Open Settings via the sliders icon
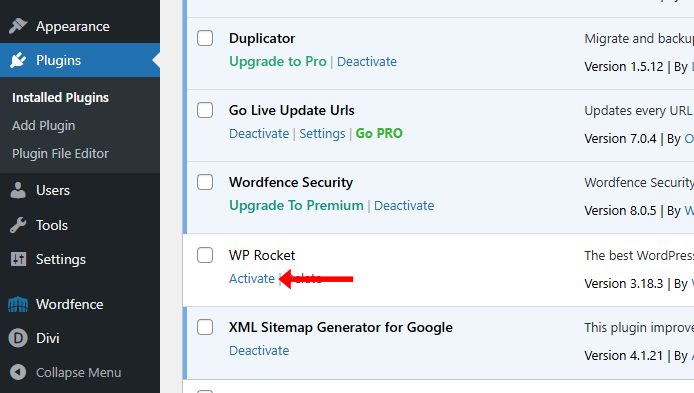This screenshot has width=694, height=393. pyautogui.click(x=18, y=259)
